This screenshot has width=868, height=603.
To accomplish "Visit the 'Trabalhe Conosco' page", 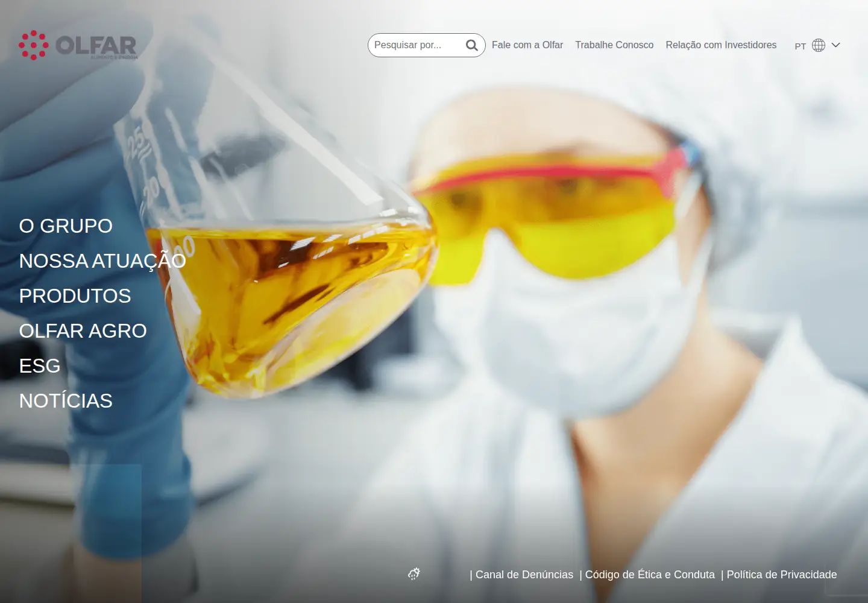I will 614,45.
